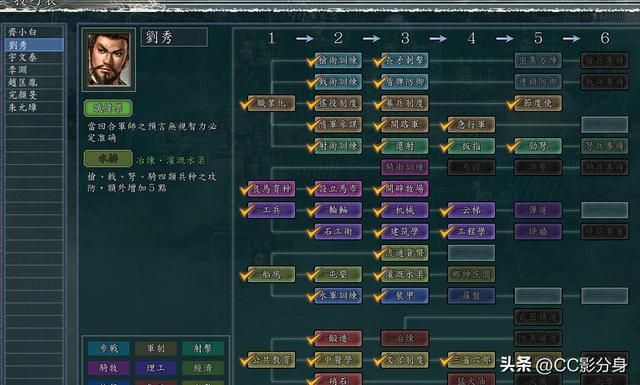This screenshot has height=385, width=640.
Task: Select the 職業化 technology node
Action: click(x=271, y=103)
